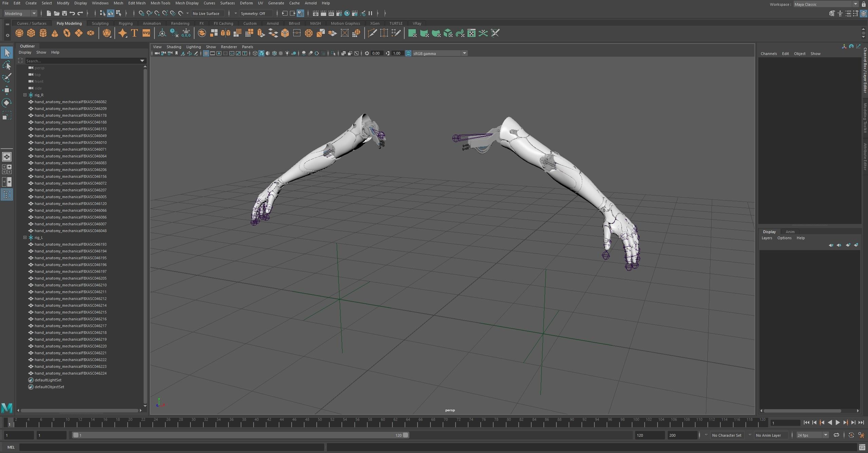
Task: Click the polygon cube shelf icon
Action: point(31,33)
